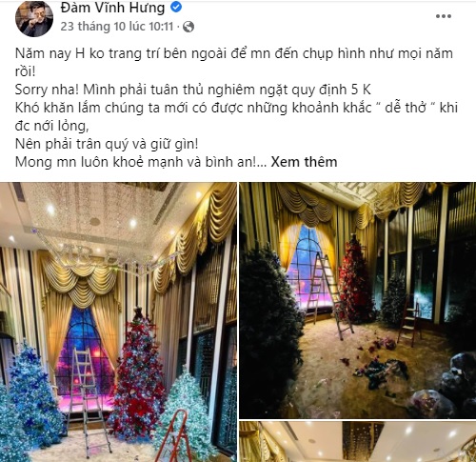Open the post timestamp 23 tháng 10 lúc 10:11
The image size is (476, 462).
(x=117, y=27)
